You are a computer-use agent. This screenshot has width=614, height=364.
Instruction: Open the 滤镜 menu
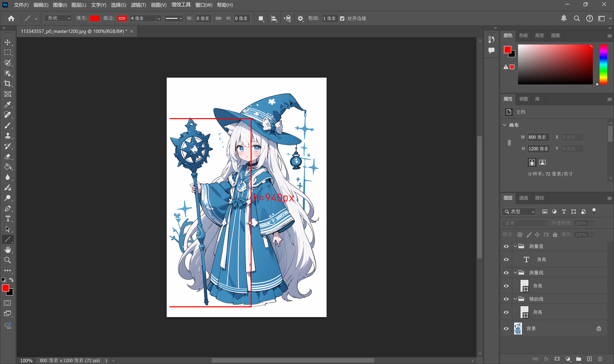(138, 5)
